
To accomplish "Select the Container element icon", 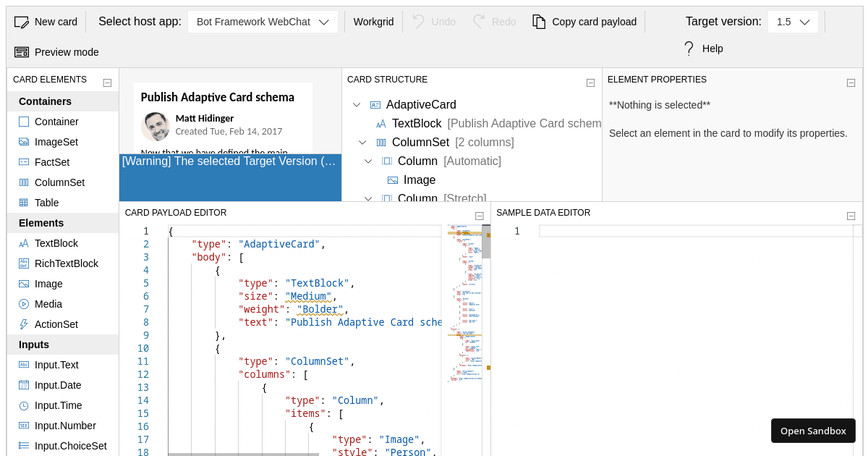I will (24, 122).
